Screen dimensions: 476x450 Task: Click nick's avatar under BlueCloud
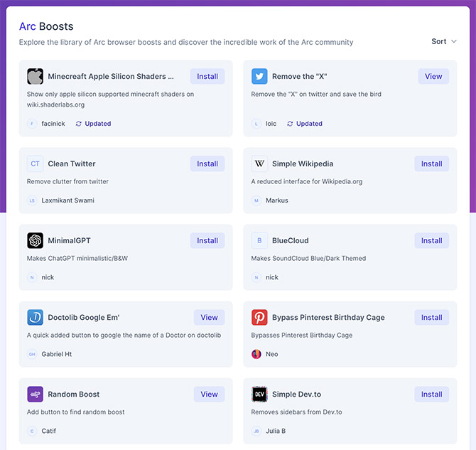coord(256,277)
